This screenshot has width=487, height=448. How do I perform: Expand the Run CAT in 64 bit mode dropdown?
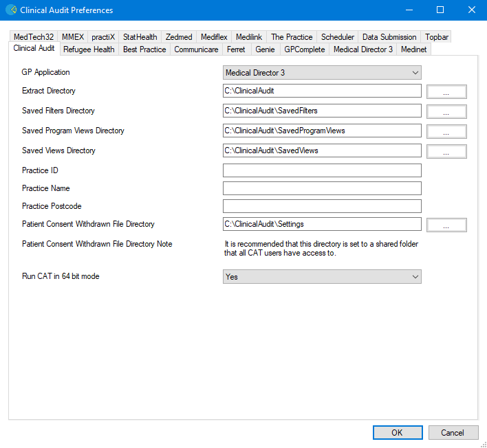click(x=322, y=277)
